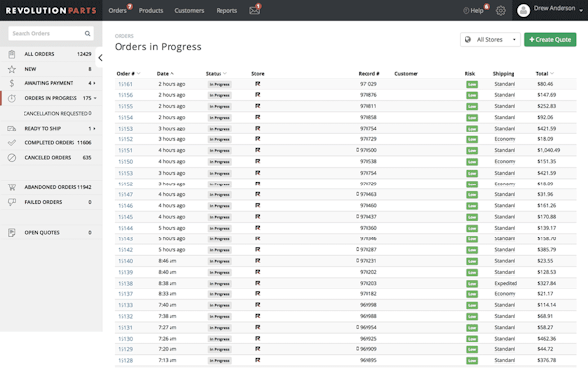588x368 pixels.
Task: Click the Create Quote button
Action: point(550,40)
